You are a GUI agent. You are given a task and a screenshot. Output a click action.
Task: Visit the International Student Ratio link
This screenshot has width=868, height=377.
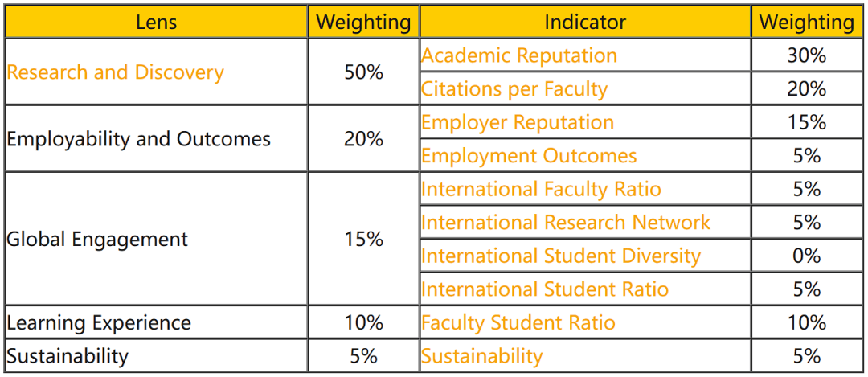pos(545,289)
